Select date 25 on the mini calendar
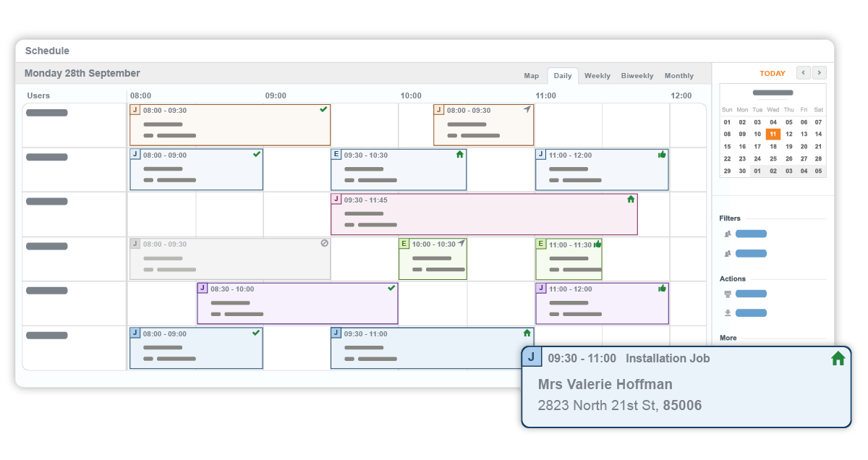The width and height of the screenshot is (868, 460). (773, 158)
